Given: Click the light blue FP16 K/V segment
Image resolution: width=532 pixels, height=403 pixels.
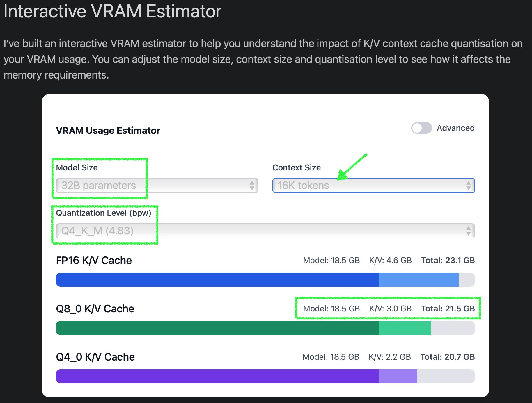Looking at the screenshot, I should [418, 280].
